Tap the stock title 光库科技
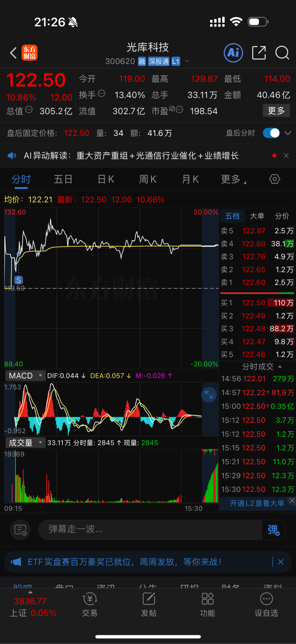The image size is (296, 644). pos(148,47)
